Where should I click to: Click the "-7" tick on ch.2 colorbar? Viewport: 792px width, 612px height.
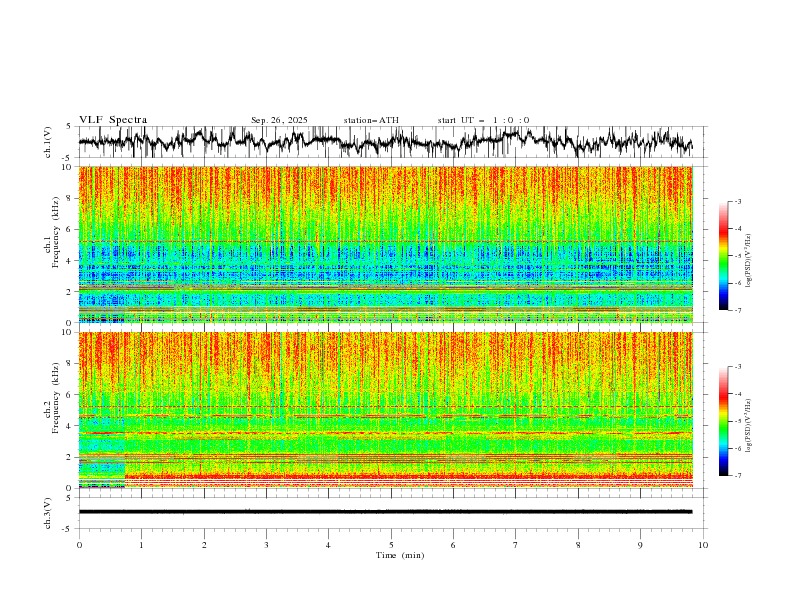pyautogui.click(x=737, y=476)
